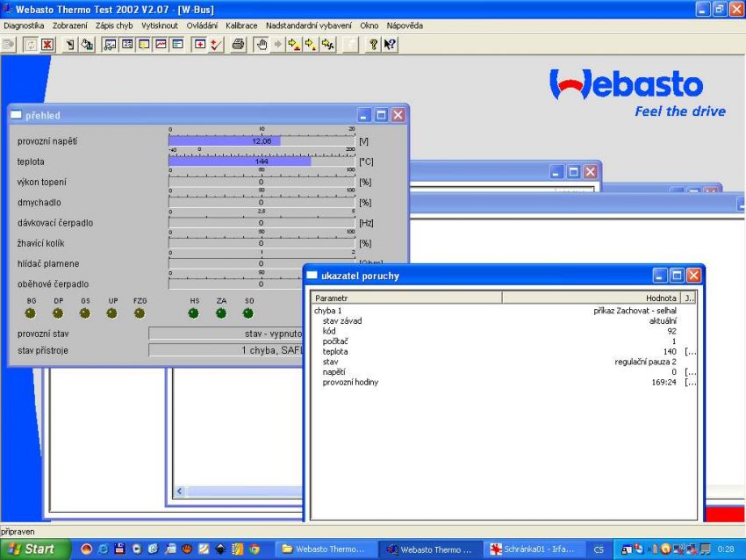Click the faded icon left of the help icon
This screenshot has width=746, height=560.
click(351, 45)
